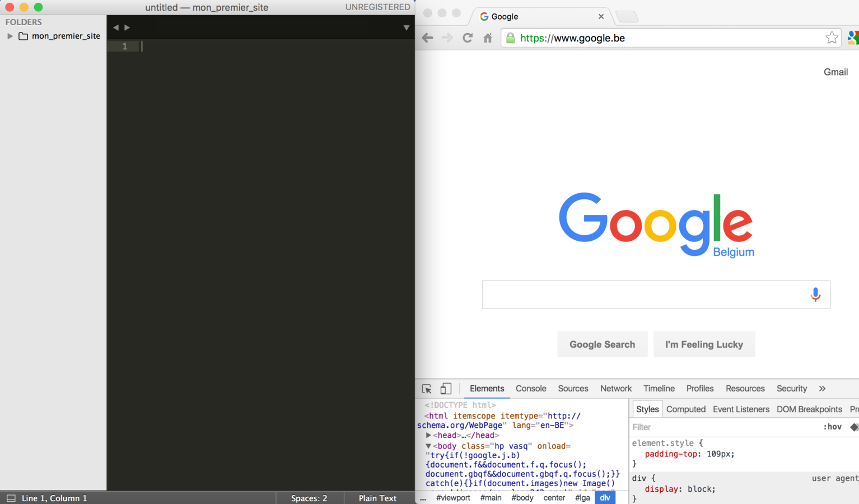Switch to the Network panel

(616, 389)
